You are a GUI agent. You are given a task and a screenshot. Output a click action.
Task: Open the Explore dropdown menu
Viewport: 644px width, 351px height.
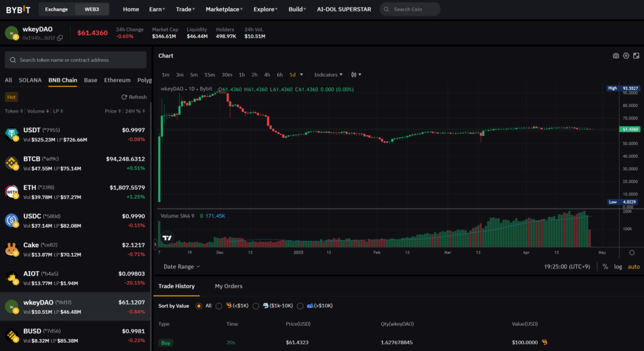pyautogui.click(x=265, y=9)
